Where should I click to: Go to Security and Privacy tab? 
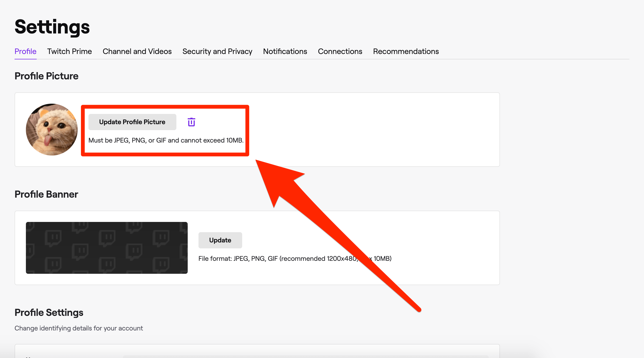point(217,51)
